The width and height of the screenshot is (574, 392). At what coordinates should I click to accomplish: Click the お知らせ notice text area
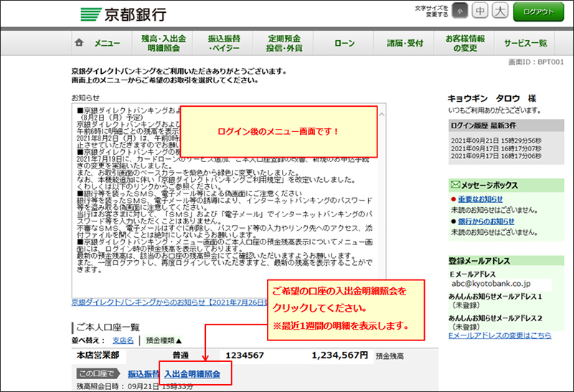228,201
